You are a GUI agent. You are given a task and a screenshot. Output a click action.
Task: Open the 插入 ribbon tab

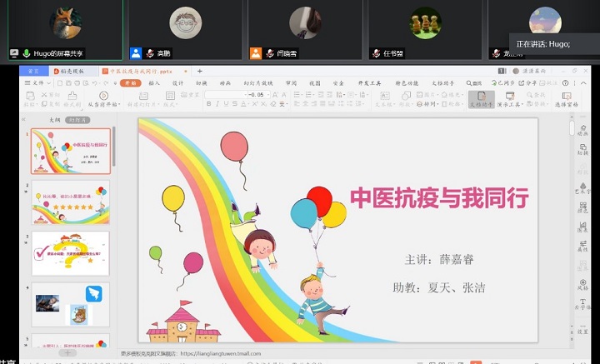pos(154,83)
